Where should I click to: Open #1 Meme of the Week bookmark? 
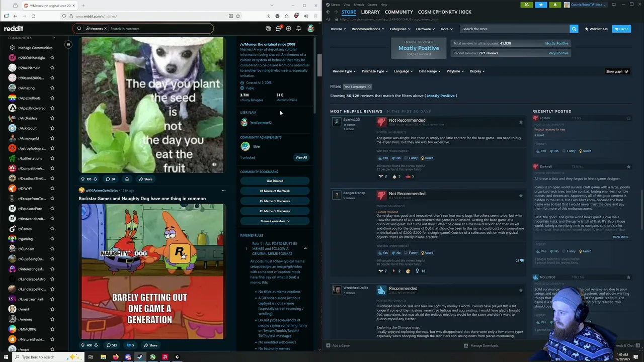[x=275, y=191]
